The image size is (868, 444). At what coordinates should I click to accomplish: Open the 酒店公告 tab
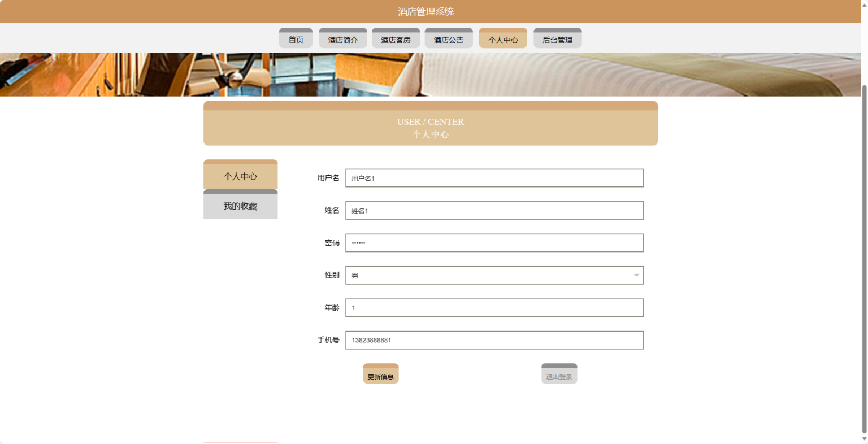pyautogui.click(x=449, y=39)
